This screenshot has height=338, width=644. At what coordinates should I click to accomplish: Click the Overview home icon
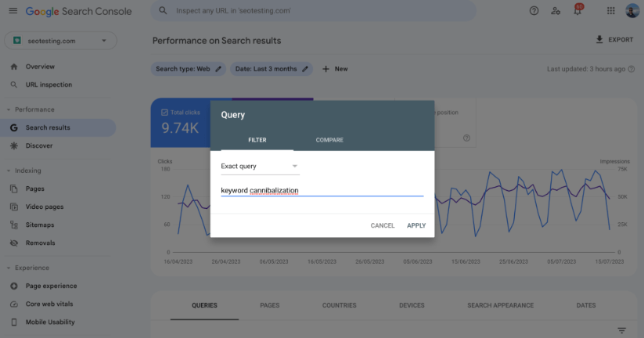14,67
